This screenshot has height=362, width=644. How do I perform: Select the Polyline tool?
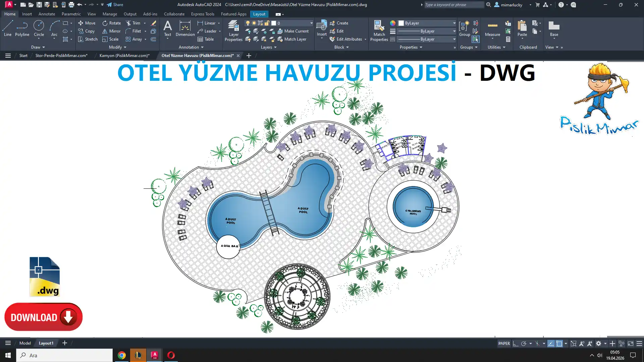pos(22,28)
